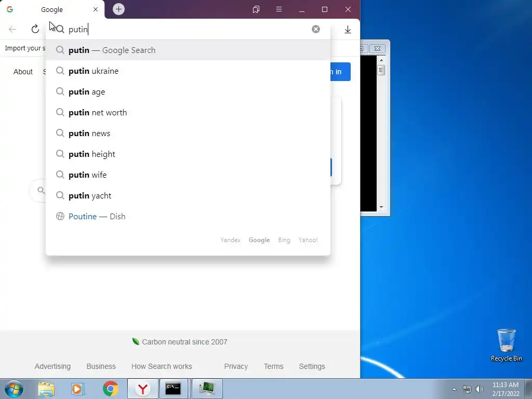This screenshot has width=532, height=399.
Task: Click the console window scrollbar up arrow
Action: [381, 60]
